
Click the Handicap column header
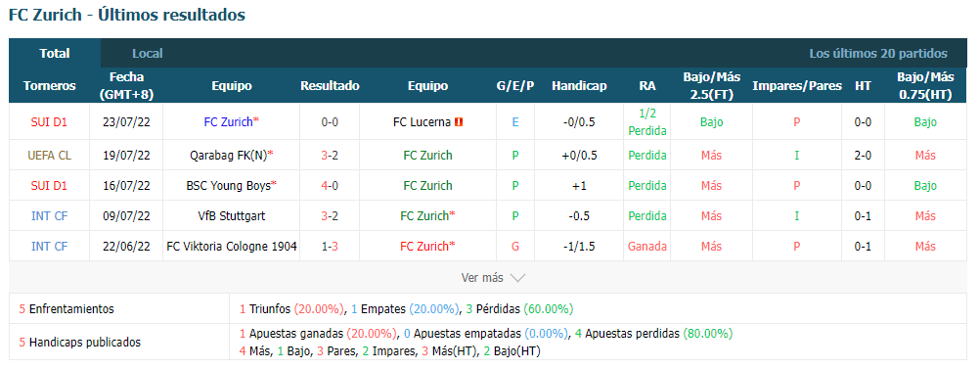tap(579, 86)
